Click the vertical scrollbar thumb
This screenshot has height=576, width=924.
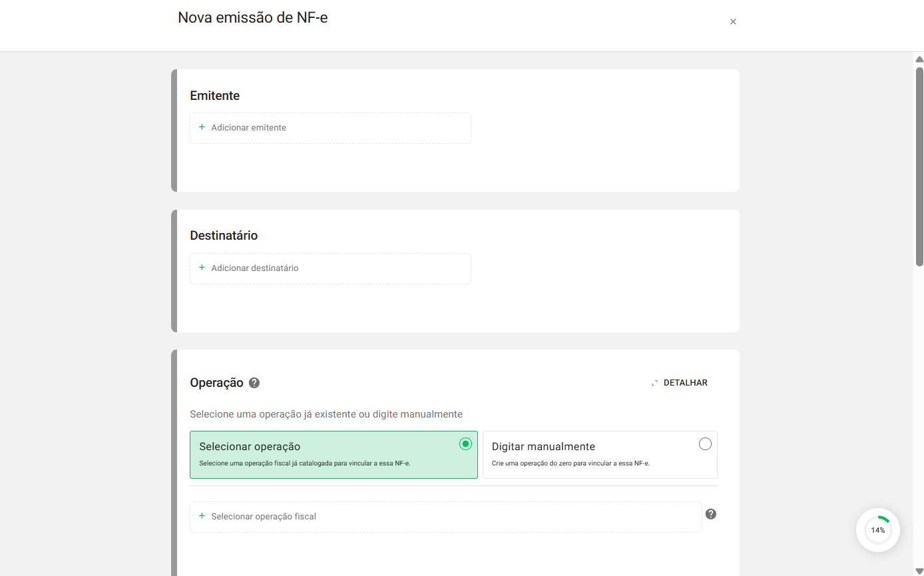point(919,166)
